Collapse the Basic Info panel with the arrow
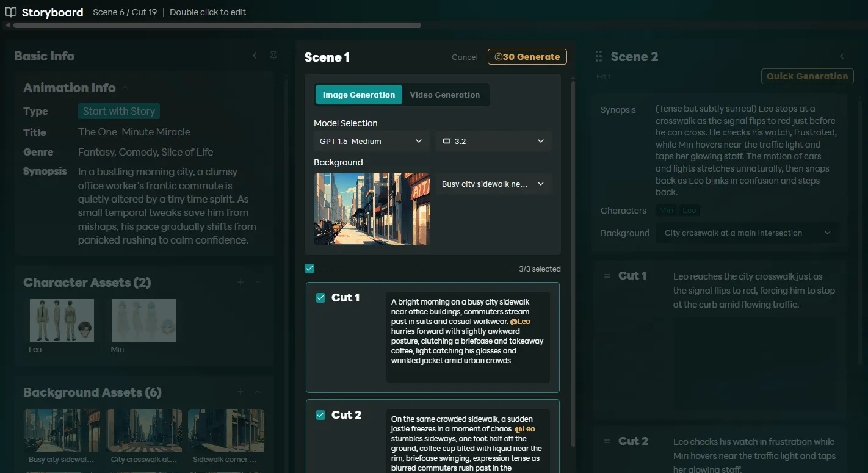 coord(255,56)
